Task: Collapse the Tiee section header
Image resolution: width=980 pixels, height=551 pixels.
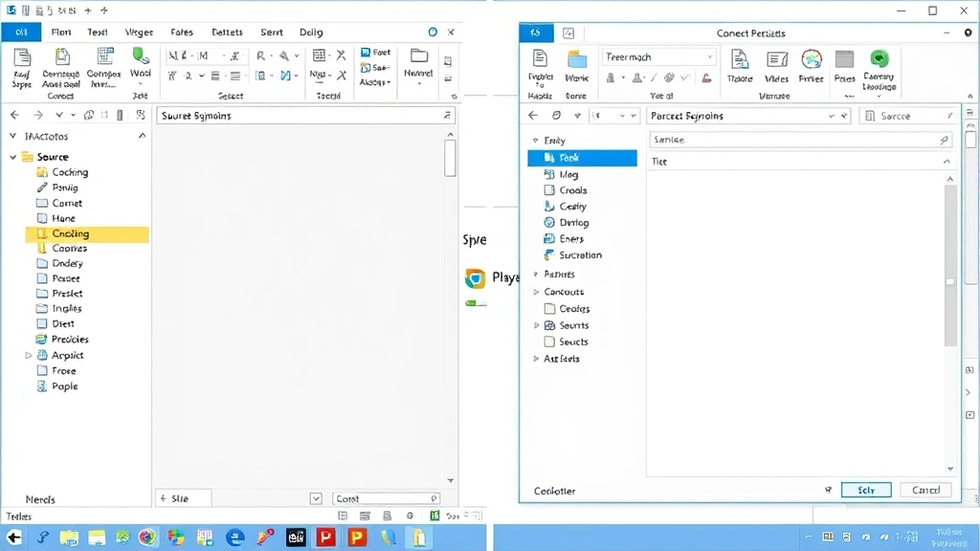Action: (947, 161)
